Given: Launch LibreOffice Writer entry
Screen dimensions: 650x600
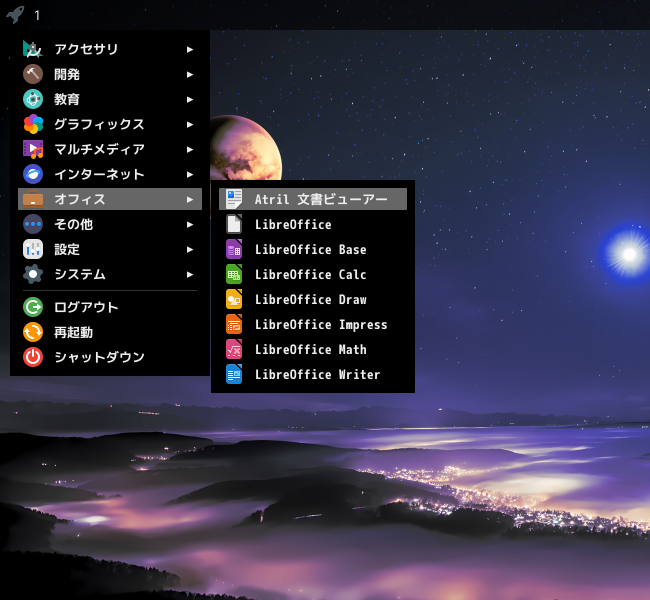Looking at the screenshot, I should coord(313,374).
